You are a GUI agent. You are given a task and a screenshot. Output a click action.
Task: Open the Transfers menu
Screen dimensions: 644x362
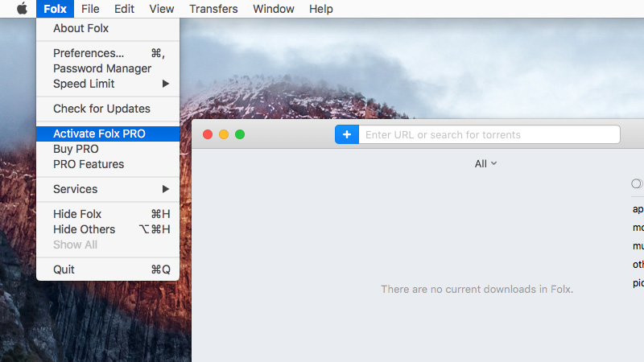click(x=213, y=9)
